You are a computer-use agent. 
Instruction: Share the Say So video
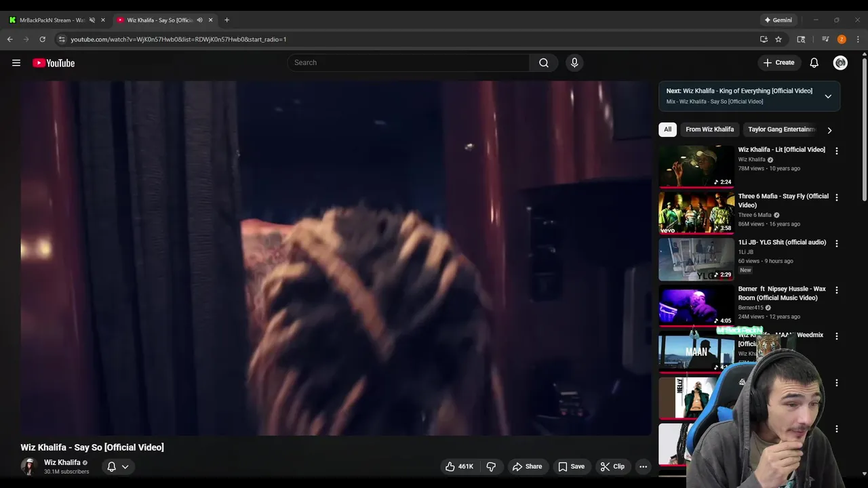tap(527, 466)
